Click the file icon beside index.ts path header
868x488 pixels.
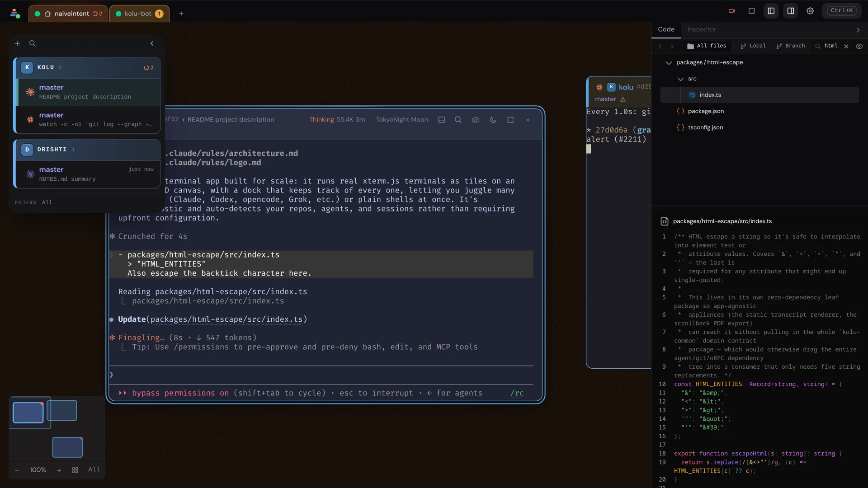coord(665,221)
